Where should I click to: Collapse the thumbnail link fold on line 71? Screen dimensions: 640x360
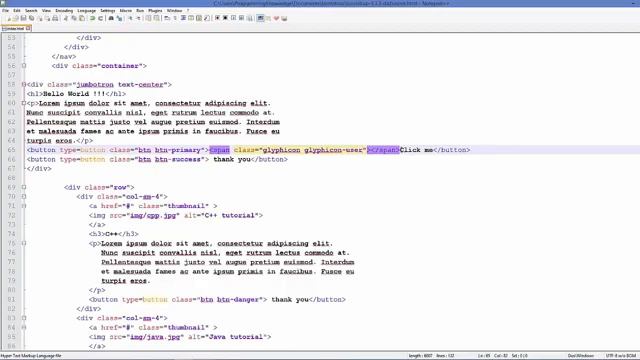pos(24,206)
